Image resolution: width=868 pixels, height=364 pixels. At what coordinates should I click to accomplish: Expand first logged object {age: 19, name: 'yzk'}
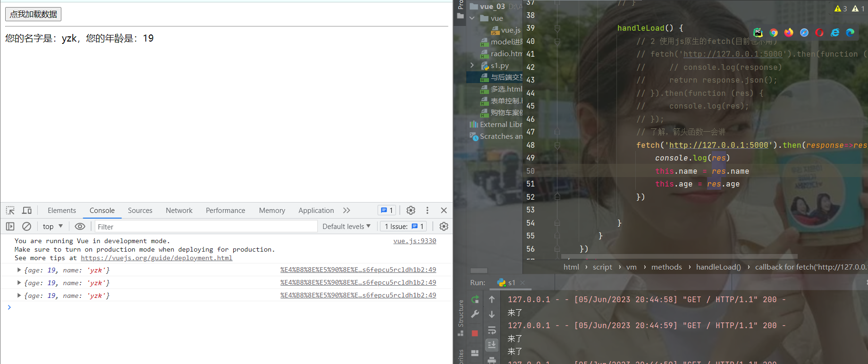(19, 270)
